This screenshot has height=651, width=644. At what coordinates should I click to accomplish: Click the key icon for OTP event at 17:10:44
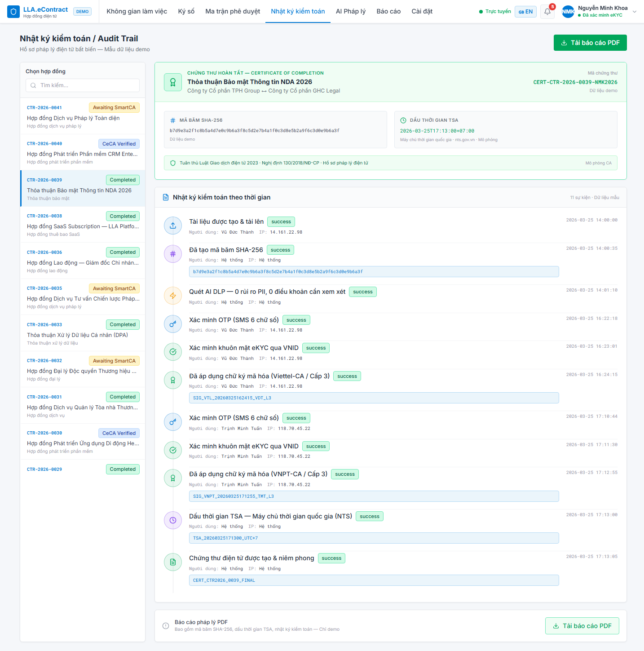point(173,422)
